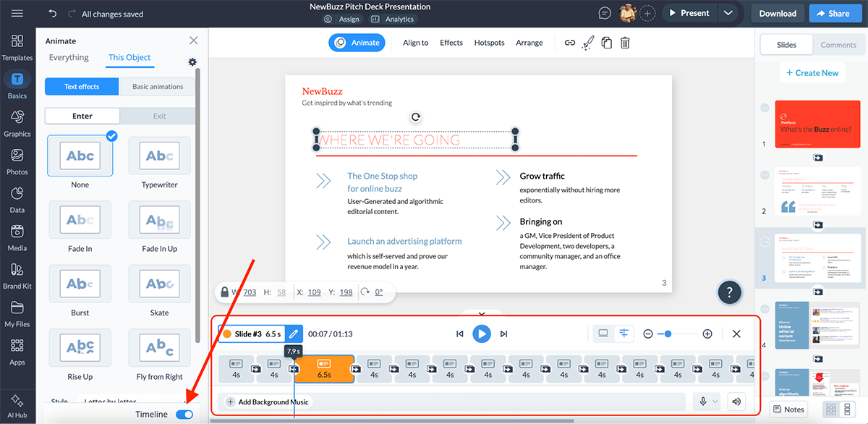Duplicate the element with the copy icon
The width and height of the screenshot is (868, 424).
(x=606, y=43)
